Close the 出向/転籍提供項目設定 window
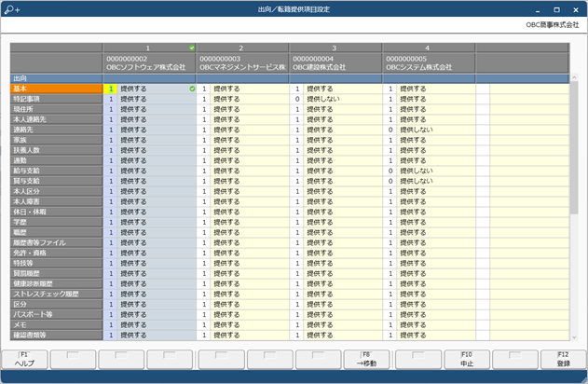This screenshot has width=588, height=384. tap(576, 10)
